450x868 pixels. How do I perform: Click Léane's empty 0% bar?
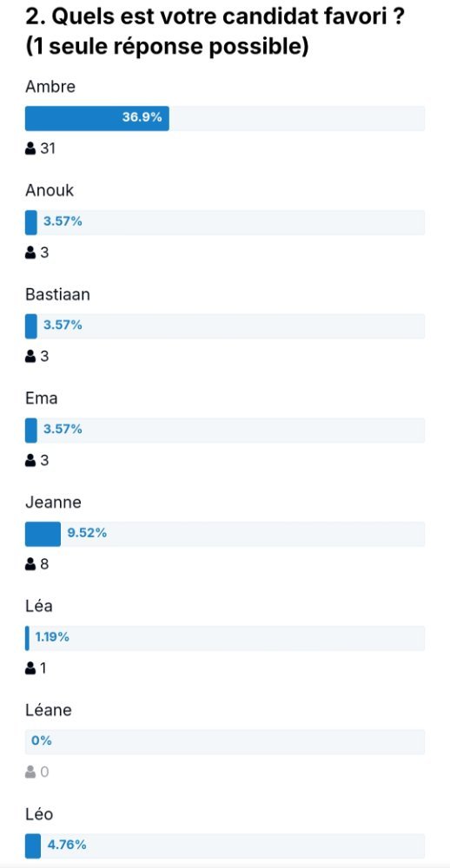pyautogui.click(x=225, y=742)
